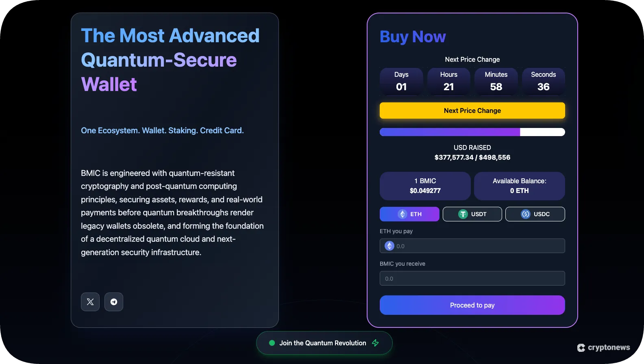Click the Tether icon on the USDT button
Viewport: 644px width, 364px height.
[x=463, y=214]
